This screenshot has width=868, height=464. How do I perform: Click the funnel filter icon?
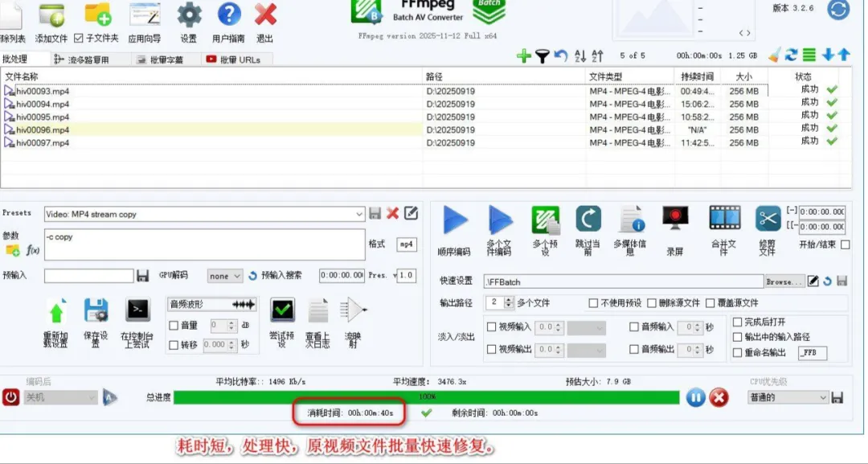542,56
